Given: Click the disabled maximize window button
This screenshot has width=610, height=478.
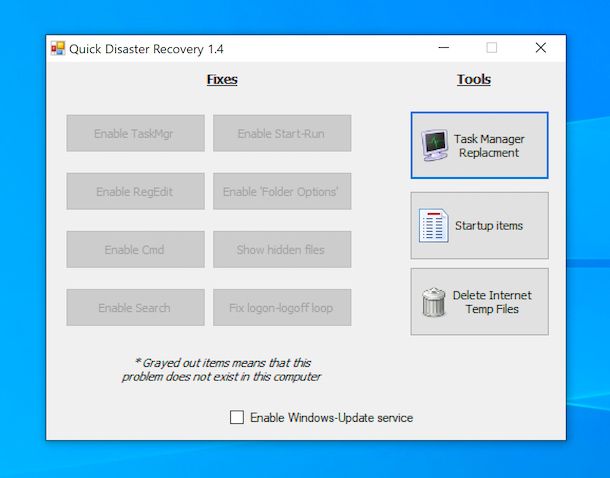Looking at the screenshot, I should pyautogui.click(x=492, y=48).
